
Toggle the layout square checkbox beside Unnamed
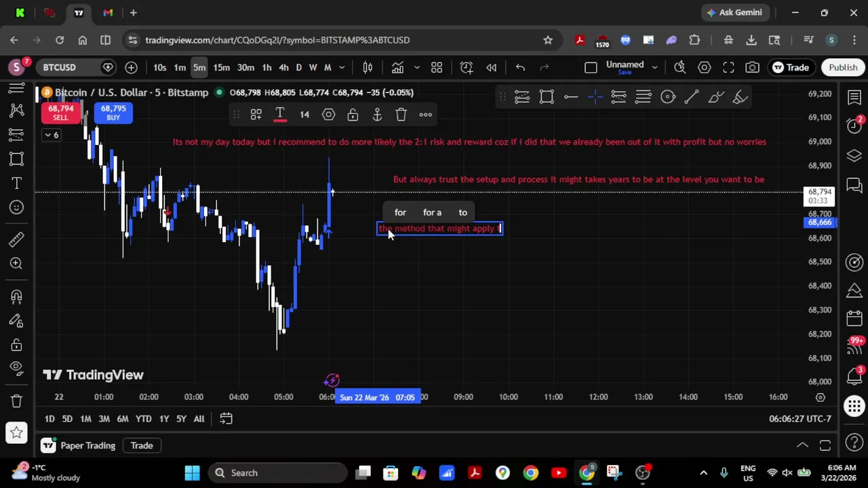pyautogui.click(x=591, y=67)
